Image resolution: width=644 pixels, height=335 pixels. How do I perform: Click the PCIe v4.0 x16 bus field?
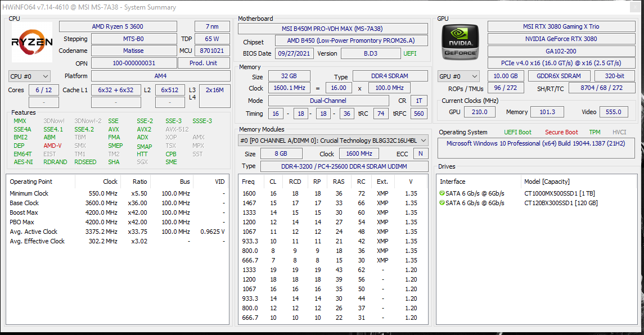[x=561, y=63]
